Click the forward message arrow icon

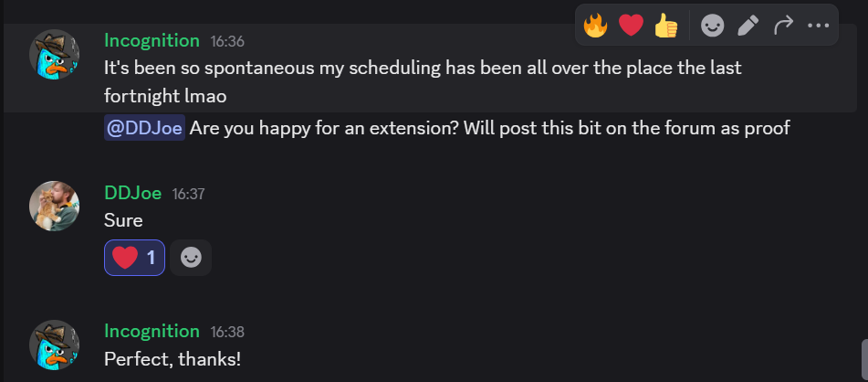tap(783, 26)
